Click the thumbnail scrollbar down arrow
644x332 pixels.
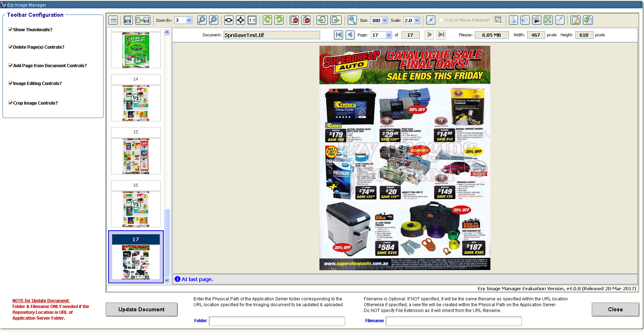pos(167,280)
